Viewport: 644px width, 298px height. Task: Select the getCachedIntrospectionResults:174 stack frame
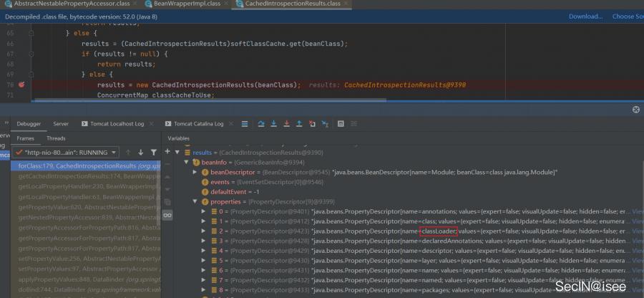(x=86, y=176)
